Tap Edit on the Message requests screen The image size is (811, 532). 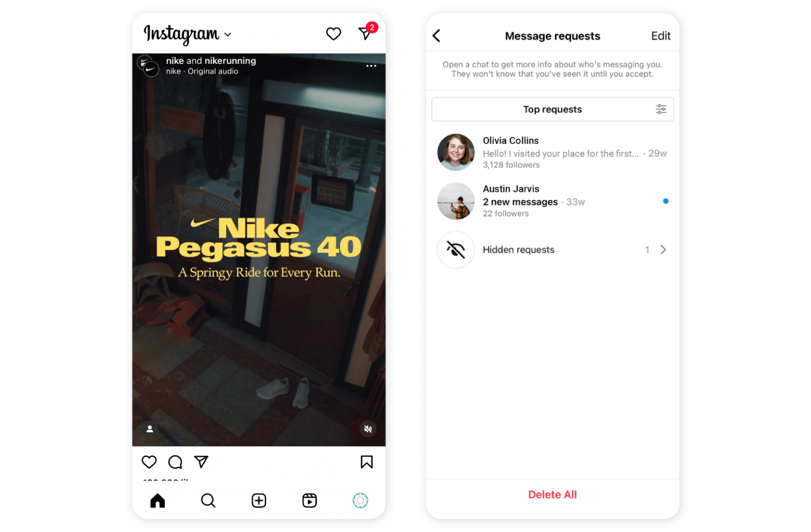[661, 35]
